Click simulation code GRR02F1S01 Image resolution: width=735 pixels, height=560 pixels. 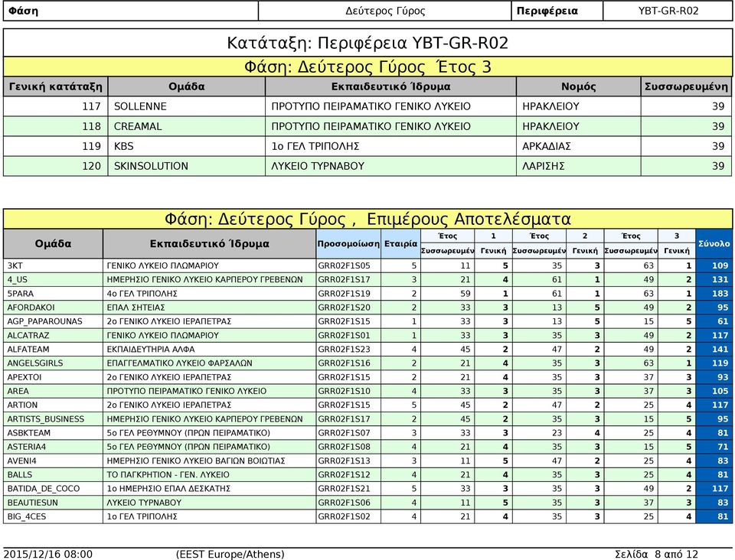pos(344,335)
